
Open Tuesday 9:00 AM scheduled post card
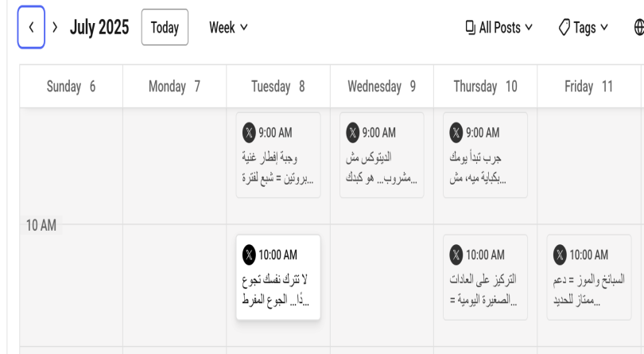click(x=278, y=155)
